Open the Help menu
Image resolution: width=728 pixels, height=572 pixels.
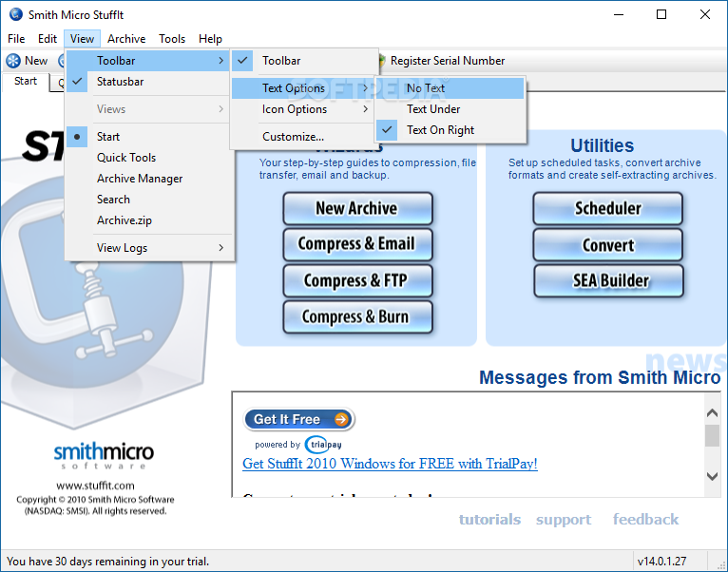coord(210,39)
